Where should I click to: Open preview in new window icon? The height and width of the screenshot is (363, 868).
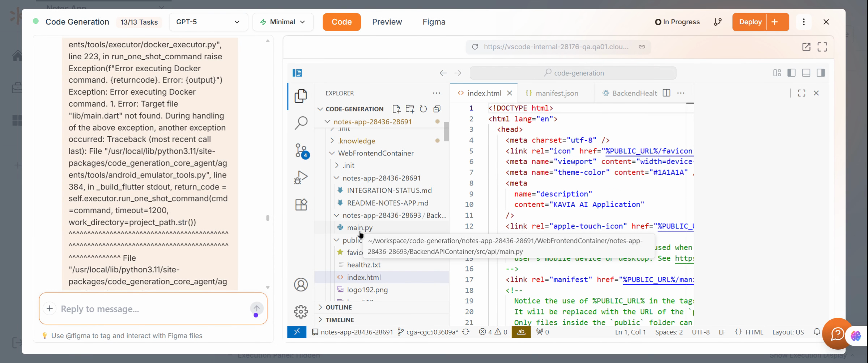pyautogui.click(x=806, y=47)
